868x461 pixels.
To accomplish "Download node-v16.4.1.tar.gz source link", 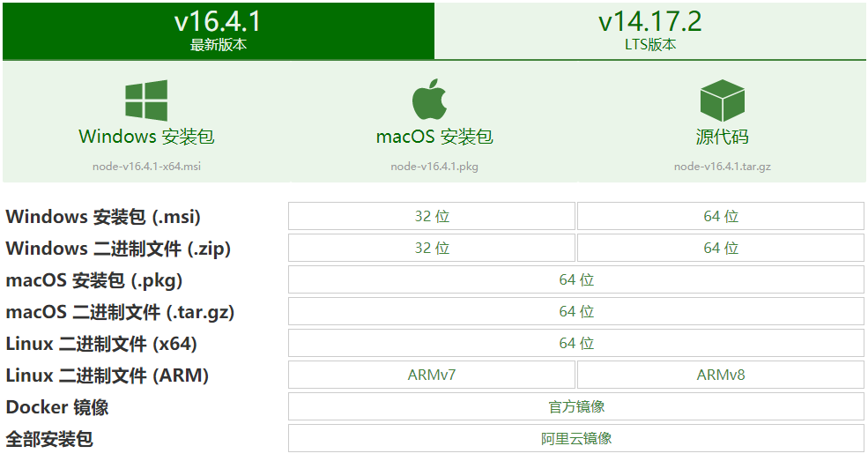I will point(722,166).
